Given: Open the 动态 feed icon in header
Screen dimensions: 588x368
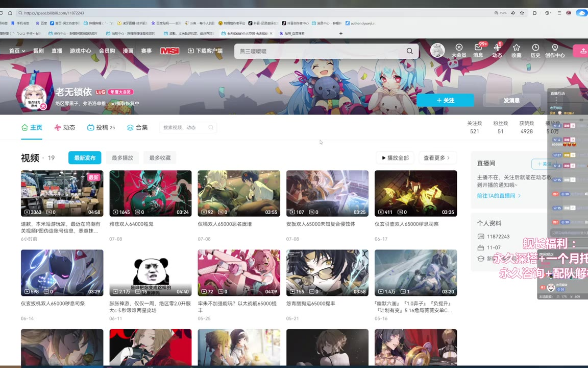Looking at the screenshot, I should tap(497, 50).
